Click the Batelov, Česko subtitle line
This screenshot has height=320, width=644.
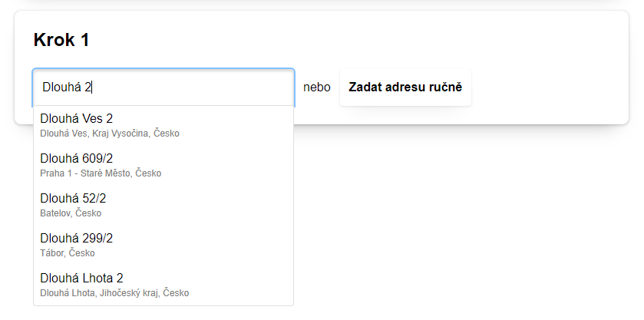[71, 213]
